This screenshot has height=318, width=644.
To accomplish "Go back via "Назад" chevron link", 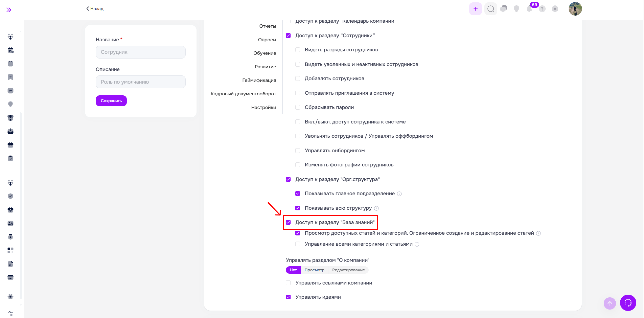I will [95, 8].
